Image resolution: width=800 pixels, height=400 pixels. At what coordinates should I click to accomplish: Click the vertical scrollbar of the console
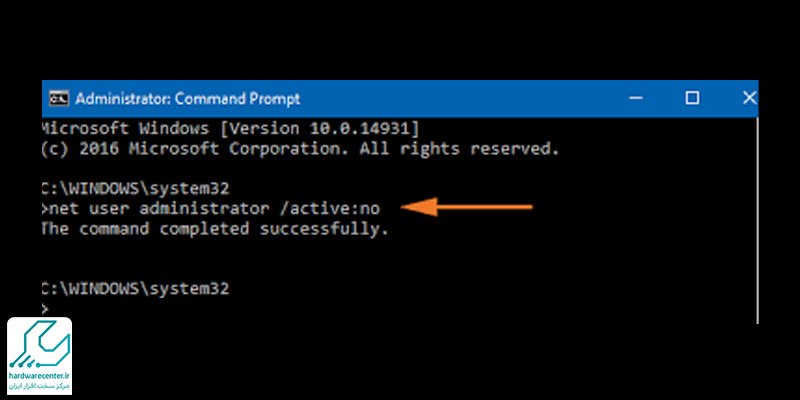point(756,220)
